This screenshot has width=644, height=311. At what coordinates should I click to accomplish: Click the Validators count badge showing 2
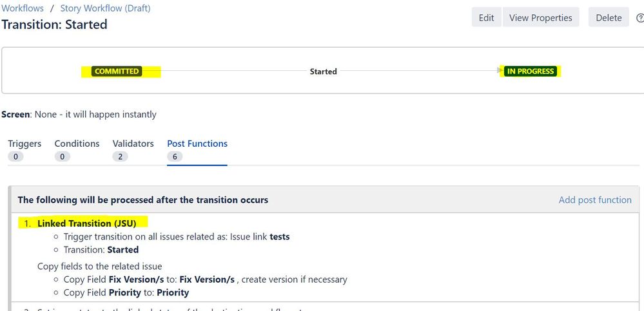pos(119,156)
